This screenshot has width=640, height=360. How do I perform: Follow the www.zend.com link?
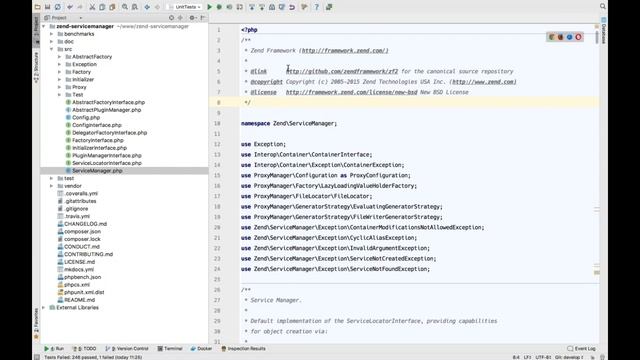(484, 82)
